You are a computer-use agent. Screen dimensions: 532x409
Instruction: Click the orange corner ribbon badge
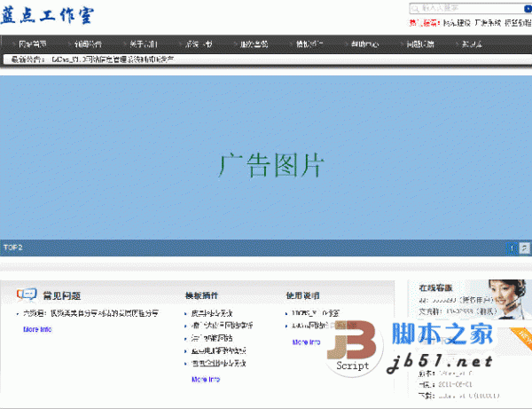[x=522, y=338]
